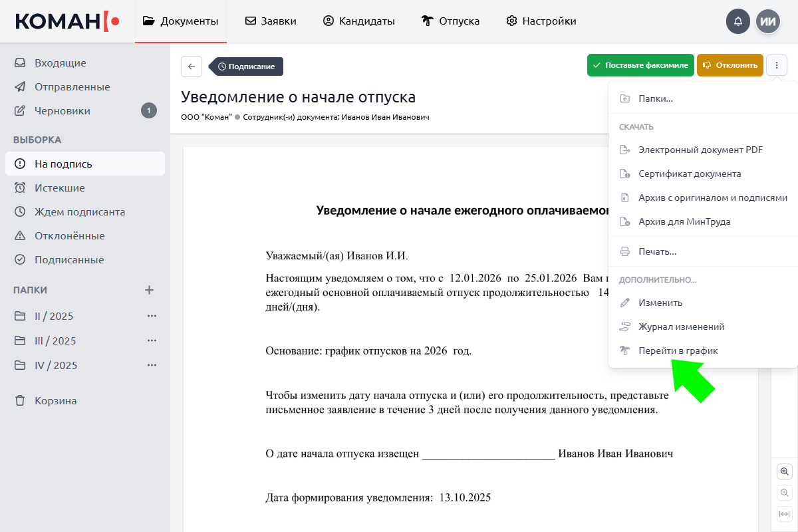The width and height of the screenshot is (798, 532).
Task: Open the user avatar ИИ
Action: pos(768,21)
